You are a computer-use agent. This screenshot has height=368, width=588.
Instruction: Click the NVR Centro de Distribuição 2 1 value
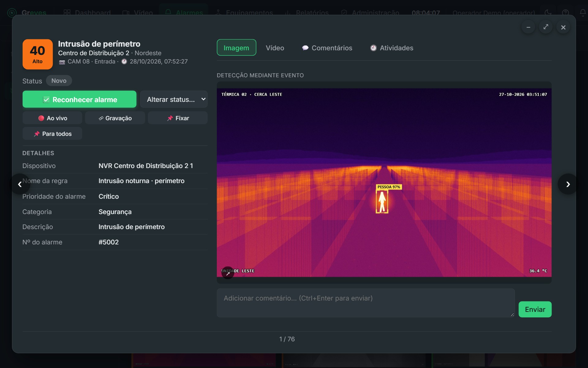click(146, 166)
